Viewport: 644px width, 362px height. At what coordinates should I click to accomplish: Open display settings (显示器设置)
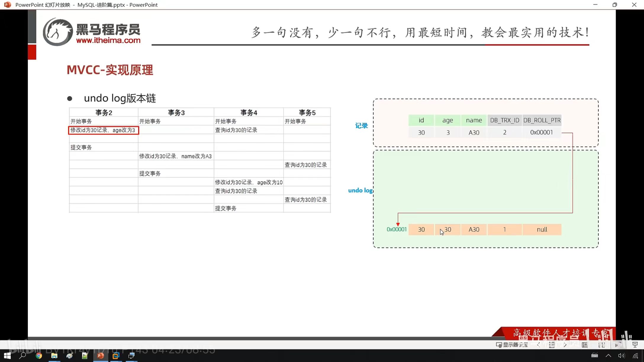point(512,345)
